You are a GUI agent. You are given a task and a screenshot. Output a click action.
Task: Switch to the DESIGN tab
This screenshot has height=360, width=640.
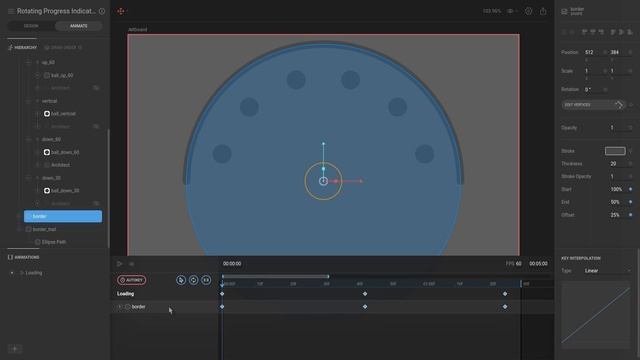click(x=31, y=26)
